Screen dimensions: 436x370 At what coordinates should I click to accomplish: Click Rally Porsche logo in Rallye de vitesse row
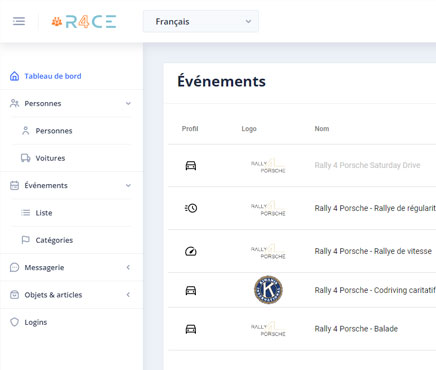tap(268, 251)
